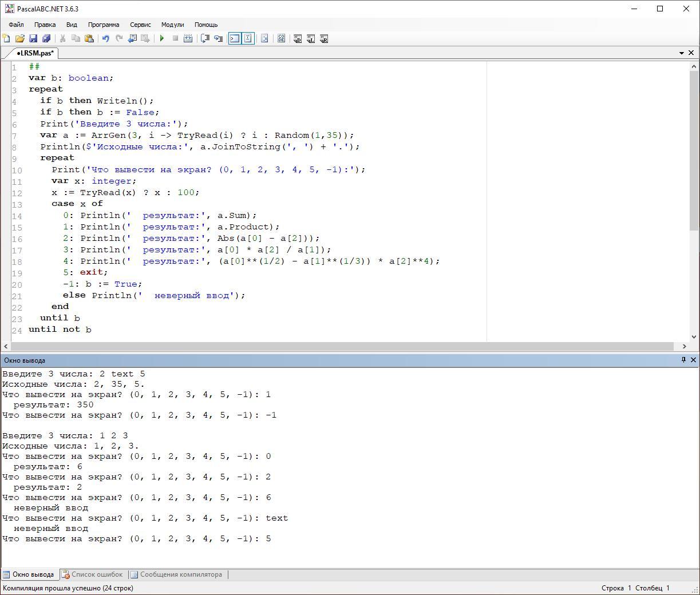Viewport: 700px width, 595px height.
Task: Paste from clipboard using toolbar icon
Action: (89, 38)
